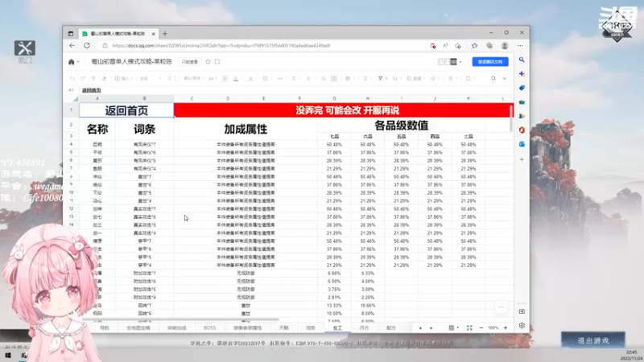This screenshot has height=362, width=644.
Task: Click the blue login Tencent Docs button
Action: coord(490,62)
